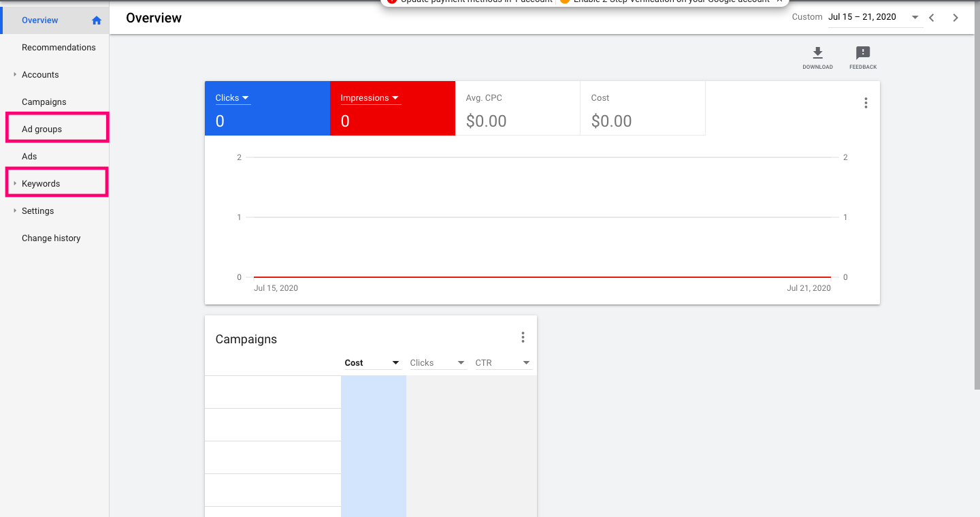Select the Avg. CPC metric tile
Image resolution: width=980 pixels, height=517 pixels.
(x=517, y=108)
